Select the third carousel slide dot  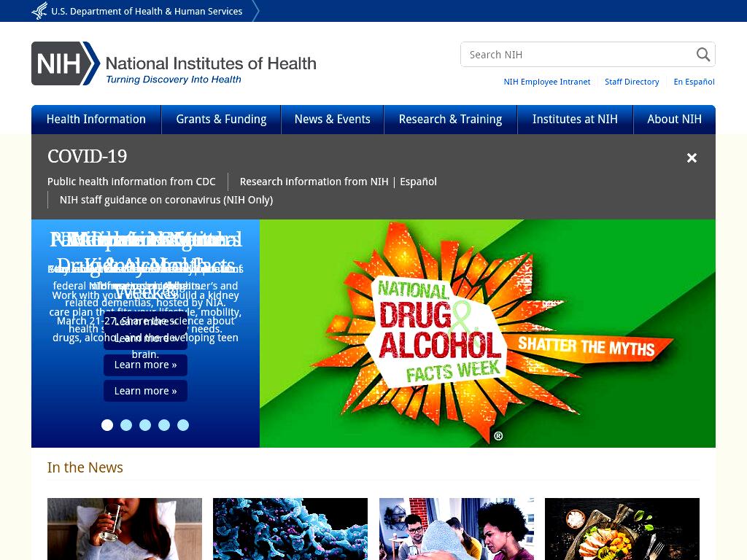click(145, 425)
